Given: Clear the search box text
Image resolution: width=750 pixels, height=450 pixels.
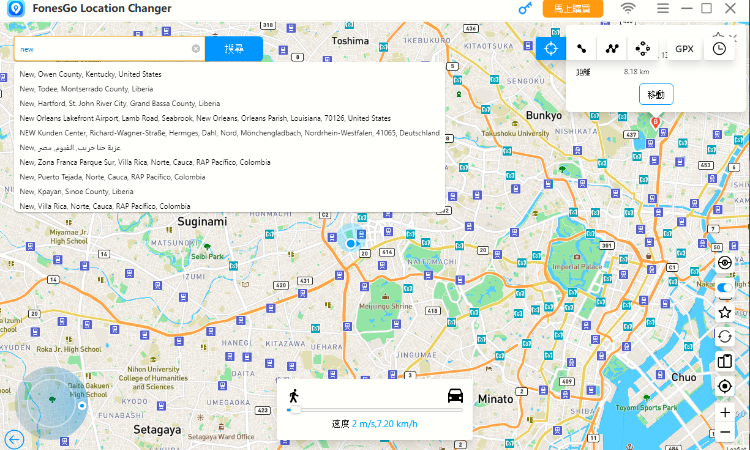Looking at the screenshot, I should [196, 49].
